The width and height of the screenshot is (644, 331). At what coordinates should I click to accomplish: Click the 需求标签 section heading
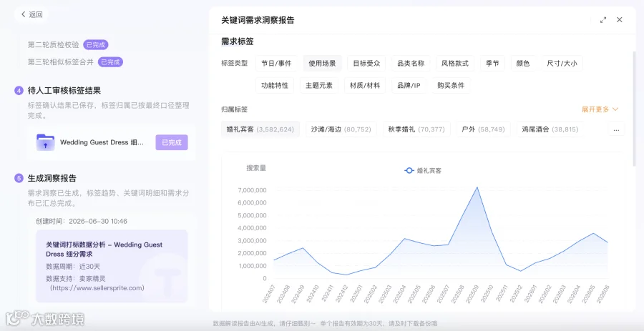238,41
